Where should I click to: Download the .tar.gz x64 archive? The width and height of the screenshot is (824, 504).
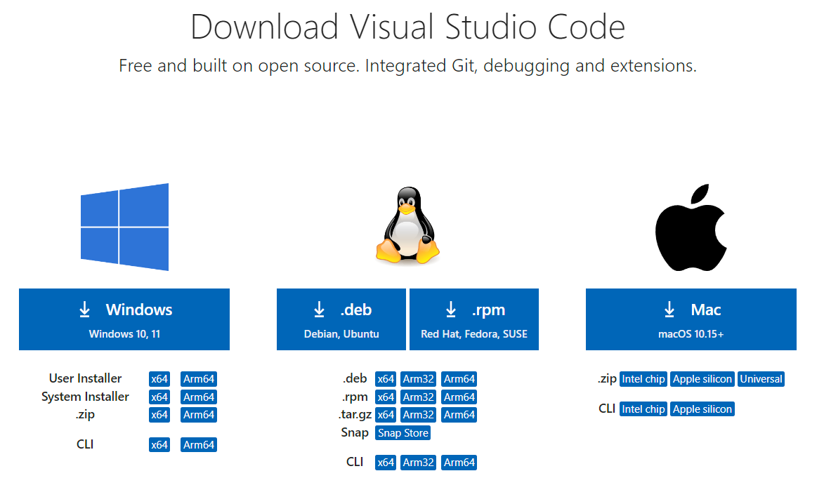coord(386,415)
